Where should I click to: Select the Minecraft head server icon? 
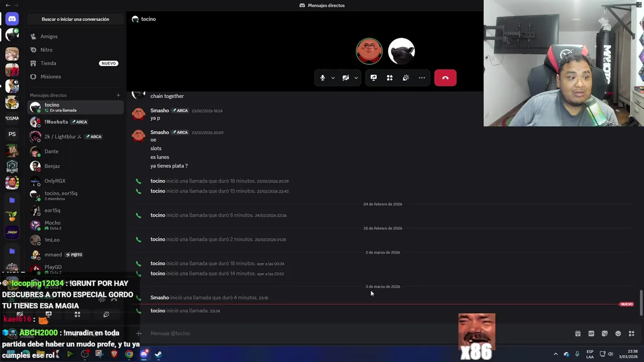pos(12,150)
